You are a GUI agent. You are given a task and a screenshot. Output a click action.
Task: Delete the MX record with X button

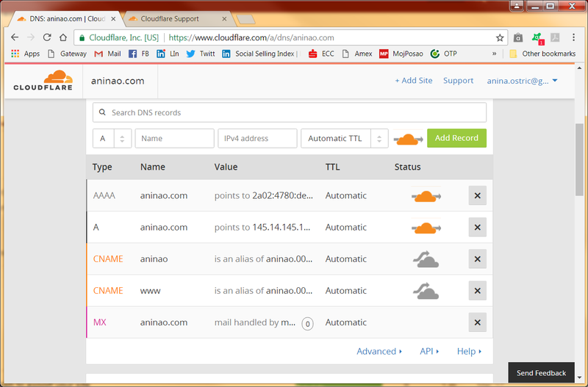point(477,322)
